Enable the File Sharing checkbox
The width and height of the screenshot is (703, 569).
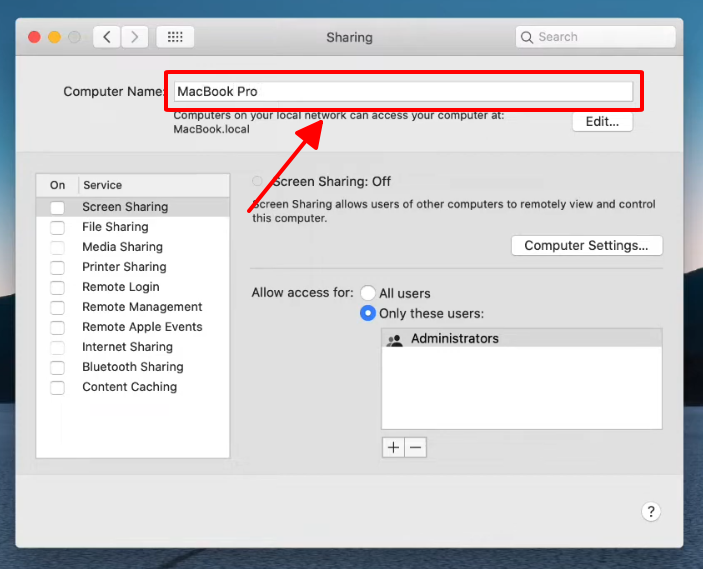[x=57, y=227]
